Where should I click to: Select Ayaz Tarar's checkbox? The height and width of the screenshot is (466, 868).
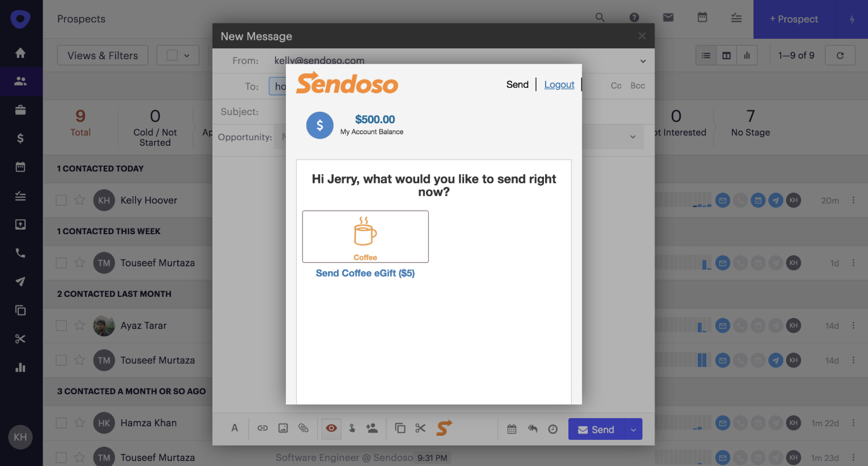point(62,326)
